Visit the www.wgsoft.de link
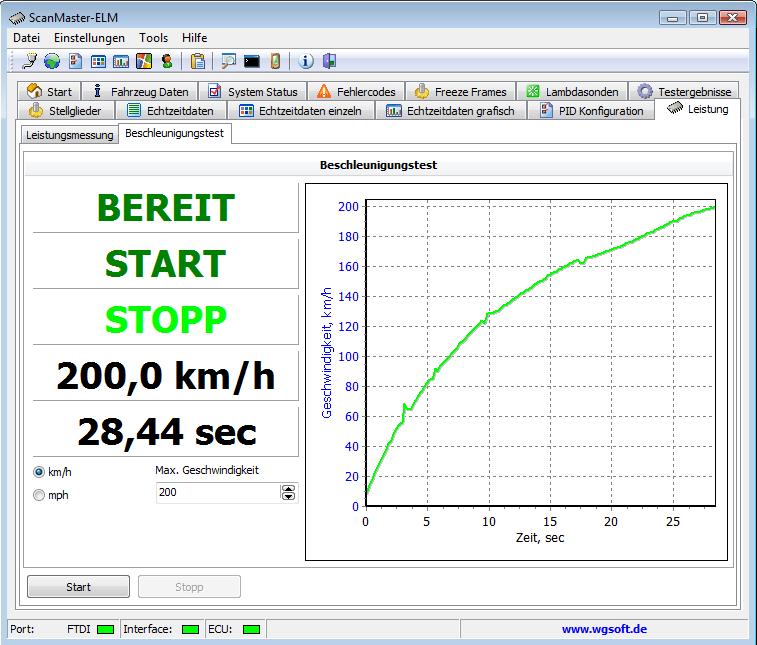Viewport: 757px width, 645px height. 604,629
